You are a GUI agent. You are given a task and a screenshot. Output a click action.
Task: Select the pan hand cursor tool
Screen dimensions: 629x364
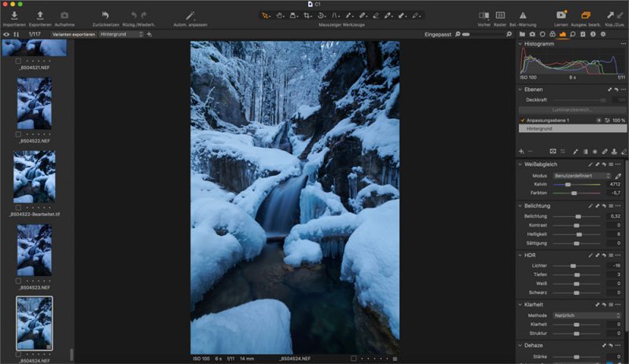(x=280, y=16)
